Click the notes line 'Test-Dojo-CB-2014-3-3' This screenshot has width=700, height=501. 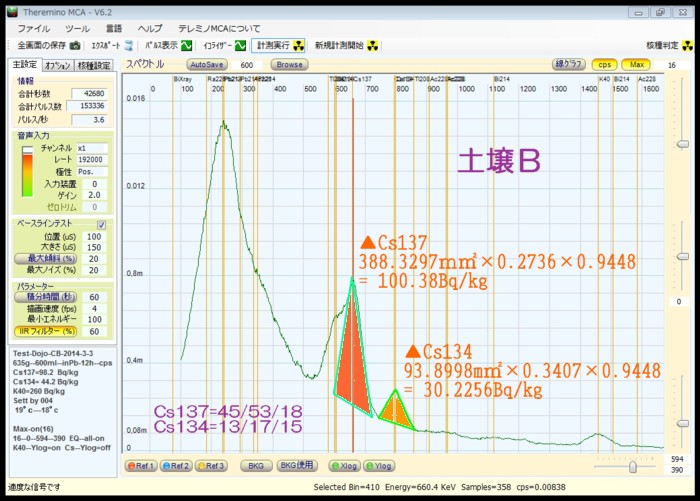pos(53,353)
